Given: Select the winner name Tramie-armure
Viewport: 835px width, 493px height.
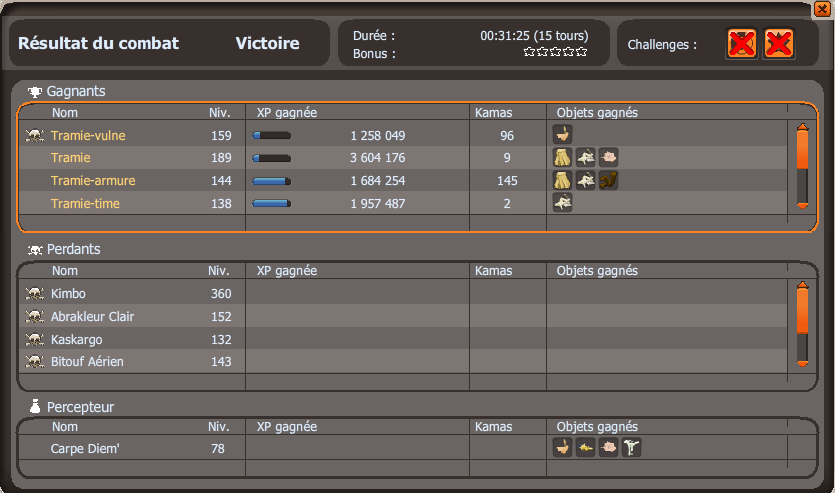Looking at the screenshot, I should pyautogui.click(x=93, y=181).
